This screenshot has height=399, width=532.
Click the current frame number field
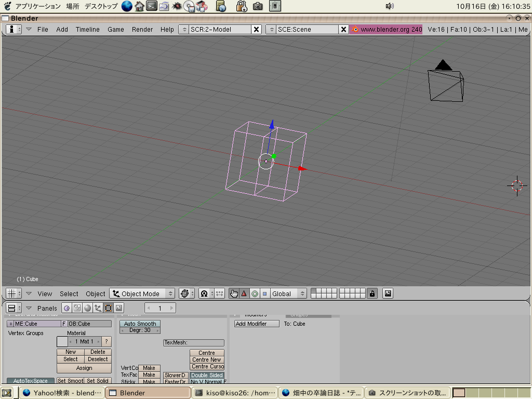(160, 308)
